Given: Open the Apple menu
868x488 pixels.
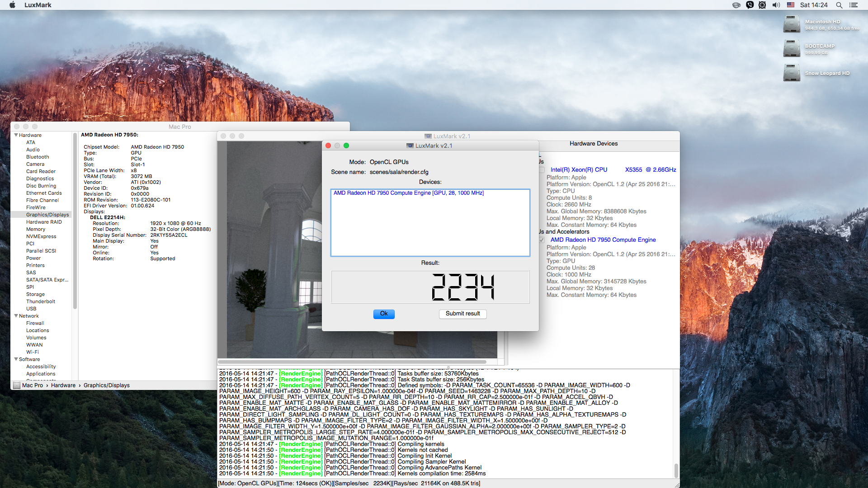Looking at the screenshot, I should (12, 5).
